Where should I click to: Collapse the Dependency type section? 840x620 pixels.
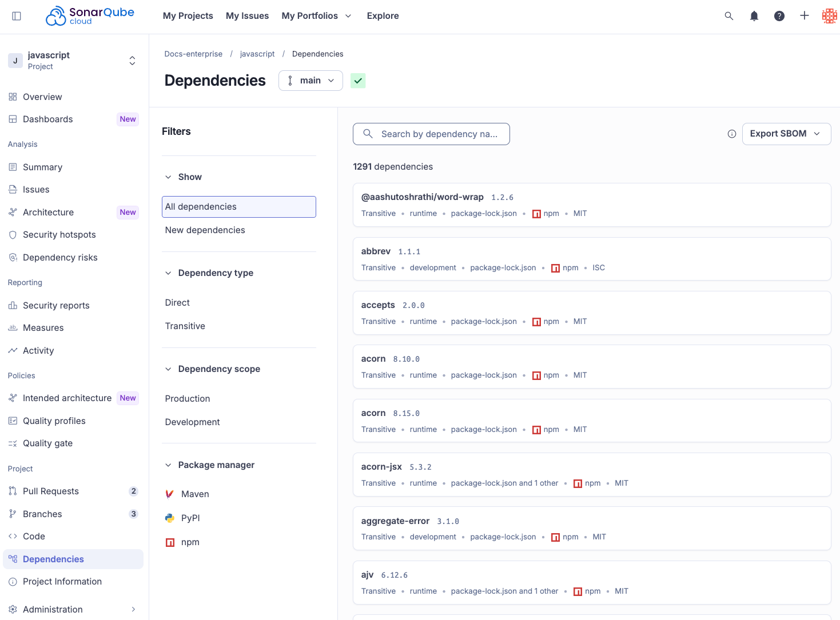pos(209,273)
